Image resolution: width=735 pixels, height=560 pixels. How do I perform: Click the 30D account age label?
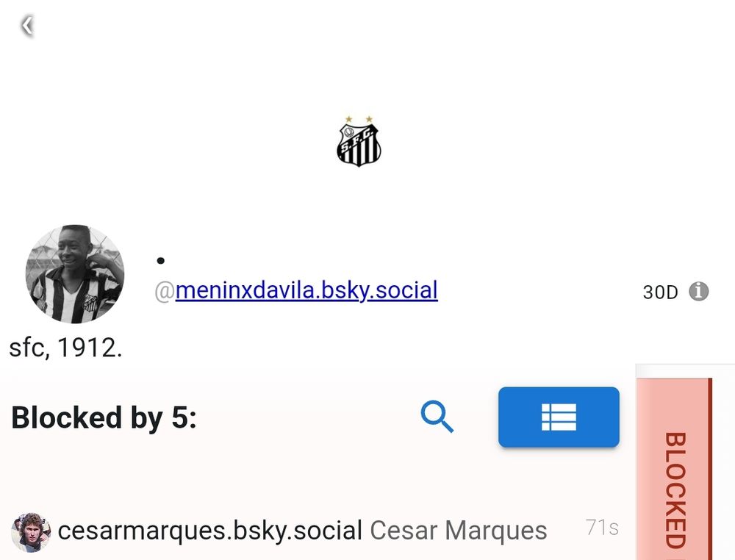[x=660, y=292]
